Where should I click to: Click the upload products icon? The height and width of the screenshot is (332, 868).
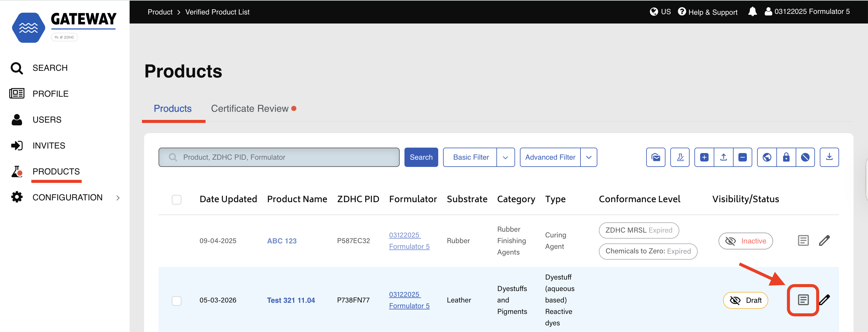coord(723,157)
